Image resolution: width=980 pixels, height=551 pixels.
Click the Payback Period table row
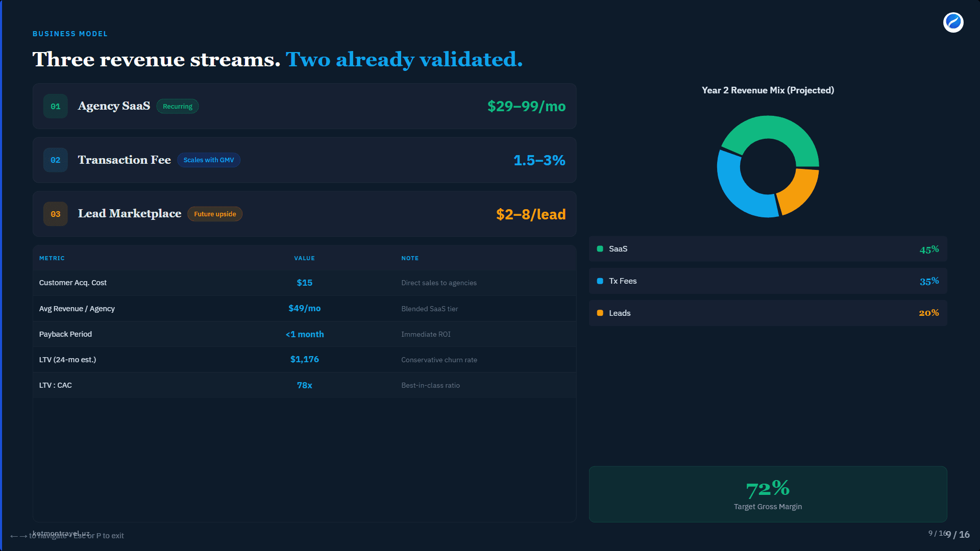[x=304, y=334]
